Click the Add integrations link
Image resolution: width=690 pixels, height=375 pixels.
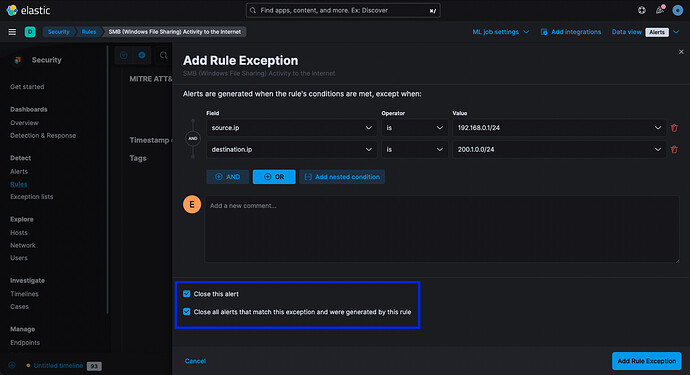click(x=576, y=32)
